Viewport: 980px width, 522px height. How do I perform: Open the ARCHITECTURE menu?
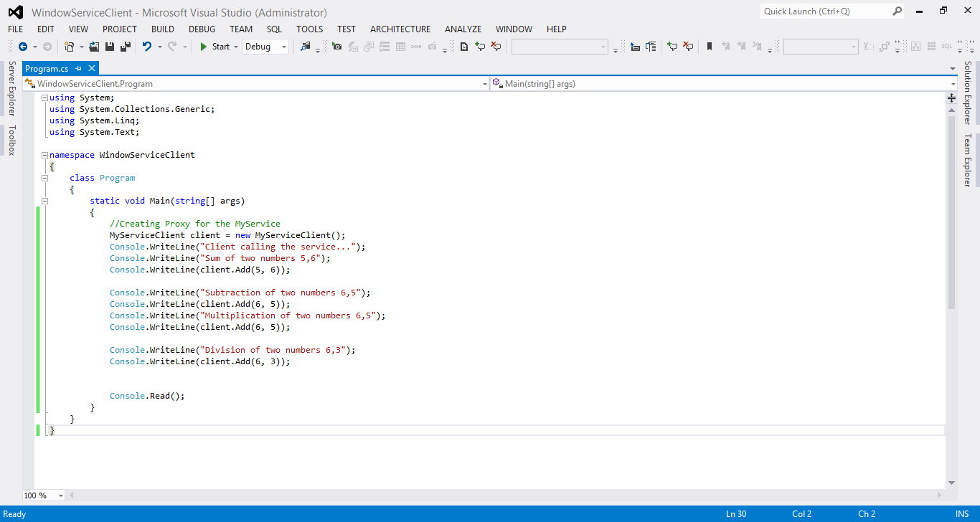[x=400, y=29]
